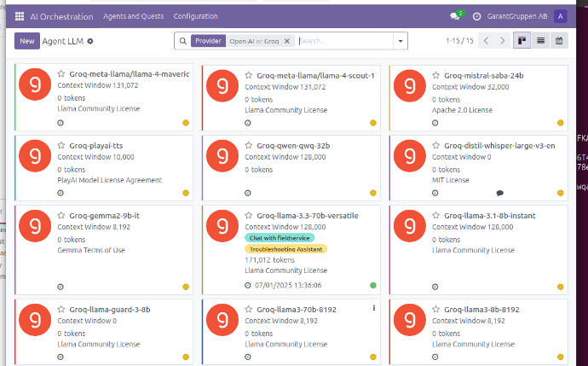Open activity clock on distil-whisper card

[x=435, y=193]
